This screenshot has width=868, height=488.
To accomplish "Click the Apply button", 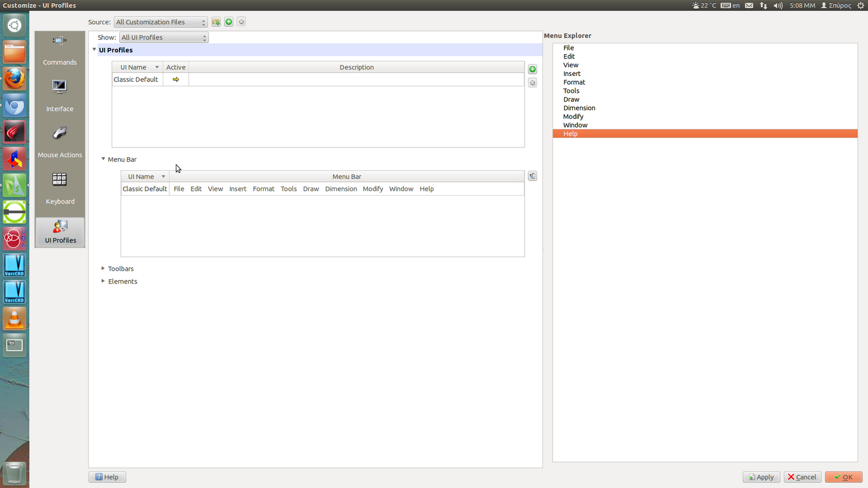I will [x=761, y=477].
